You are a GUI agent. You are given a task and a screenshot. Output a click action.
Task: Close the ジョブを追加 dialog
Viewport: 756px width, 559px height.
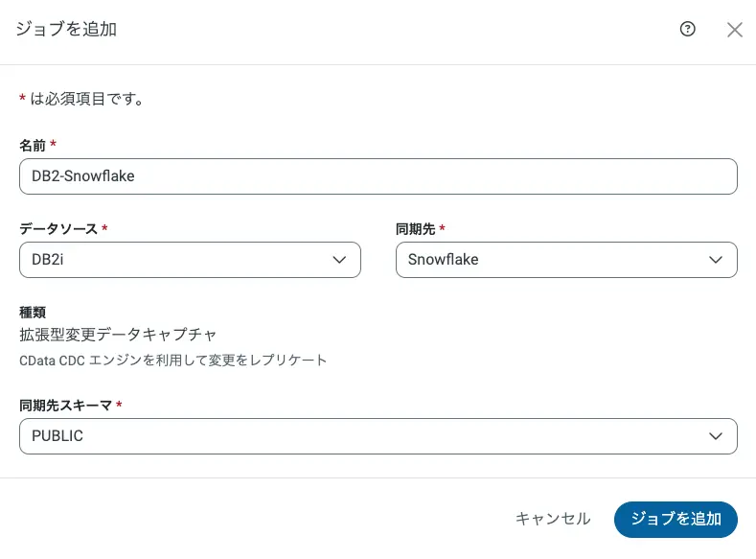pos(735,30)
